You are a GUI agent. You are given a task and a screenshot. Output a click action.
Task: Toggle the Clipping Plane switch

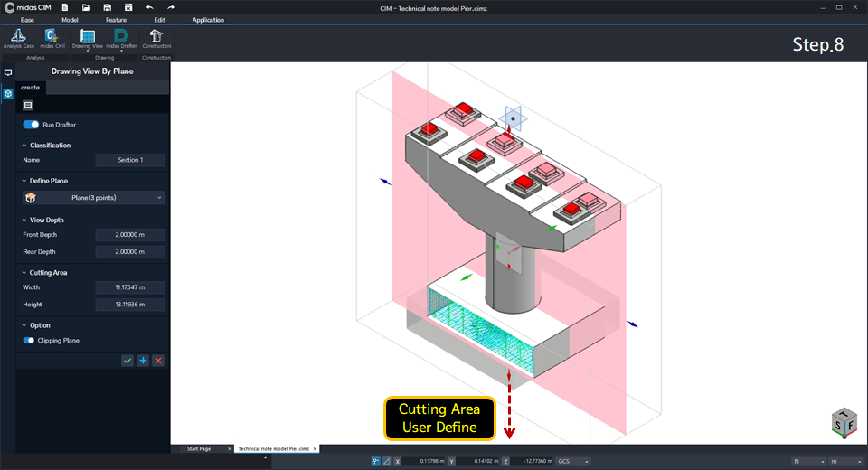tap(29, 341)
